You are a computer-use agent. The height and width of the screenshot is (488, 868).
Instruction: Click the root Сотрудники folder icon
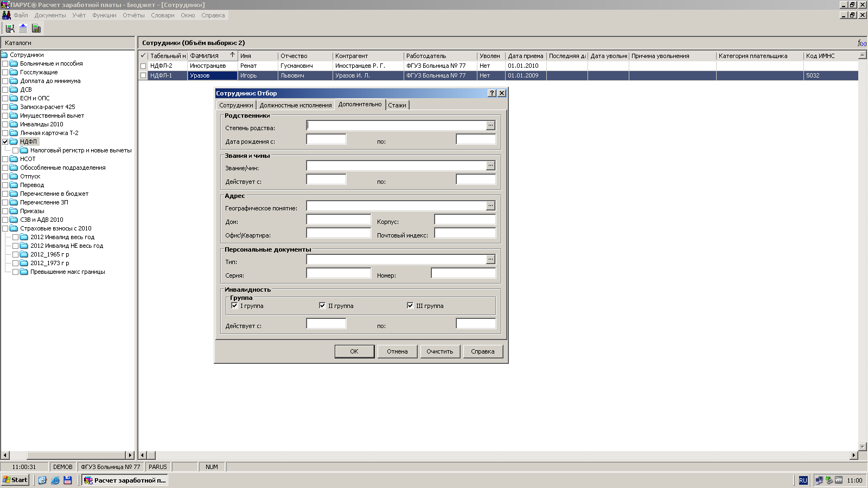coord(4,55)
